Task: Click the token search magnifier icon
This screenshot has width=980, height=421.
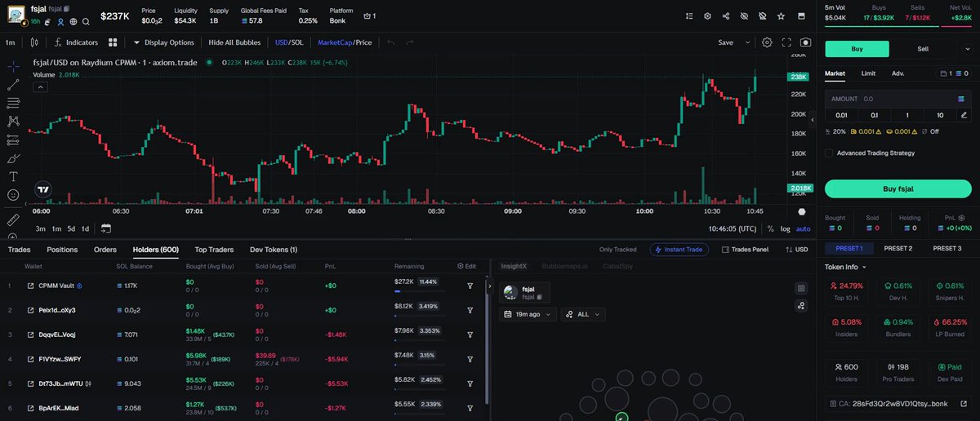Action: [x=86, y=22]
